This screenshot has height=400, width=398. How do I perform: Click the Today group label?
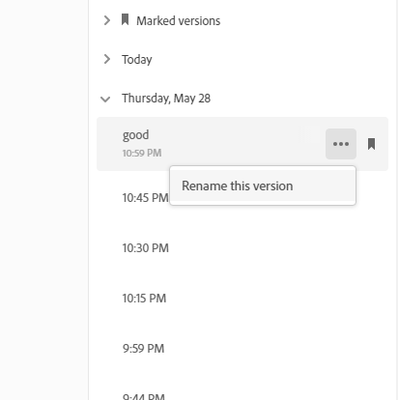tap(137, 60)
